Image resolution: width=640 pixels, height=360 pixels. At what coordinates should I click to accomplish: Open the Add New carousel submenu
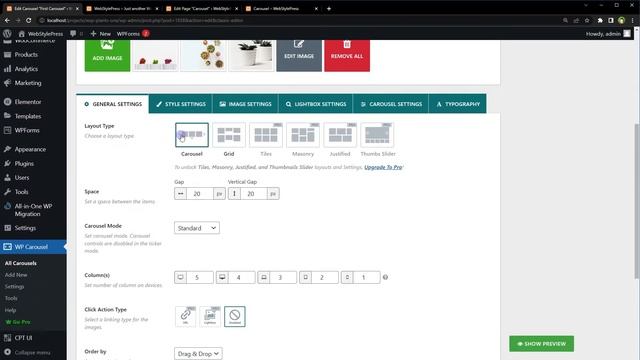(x=16, y=275)
